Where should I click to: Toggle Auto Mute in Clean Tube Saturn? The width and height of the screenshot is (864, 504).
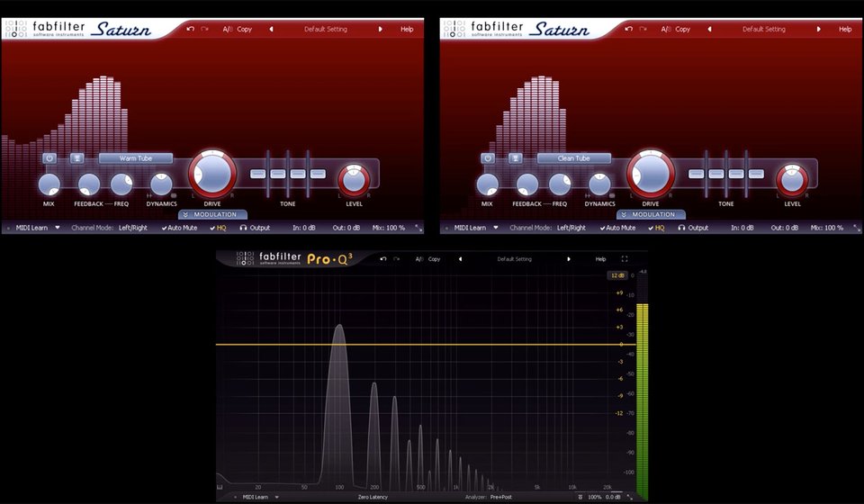pyautogui.click(x=617, y=228)
